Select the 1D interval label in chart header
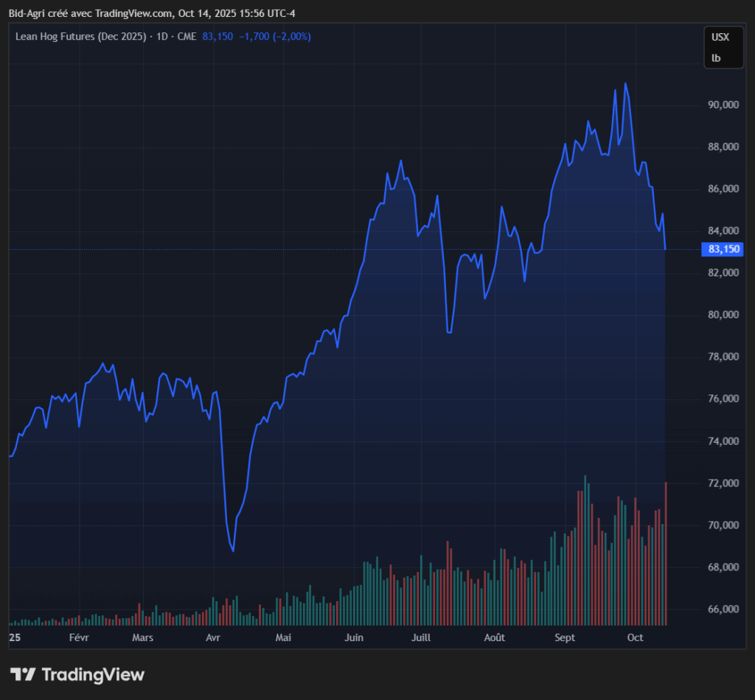The width and height of the screenshot is (755, 700). pos(160,36)
